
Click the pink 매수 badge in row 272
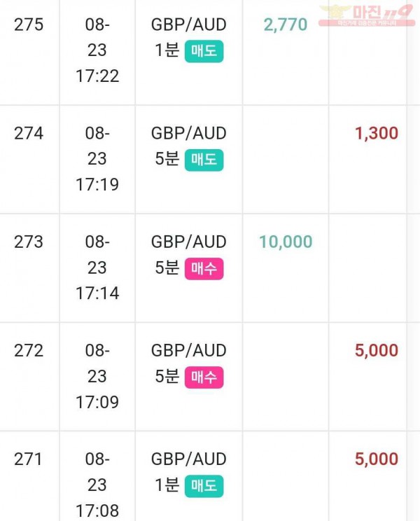(x=204, y=377)
